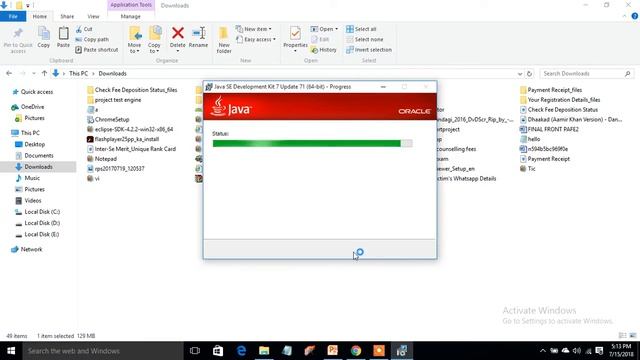Select flashplayer25pp_ka_install file
This screenshot has height=360, width=640.
tap(123, 139)
